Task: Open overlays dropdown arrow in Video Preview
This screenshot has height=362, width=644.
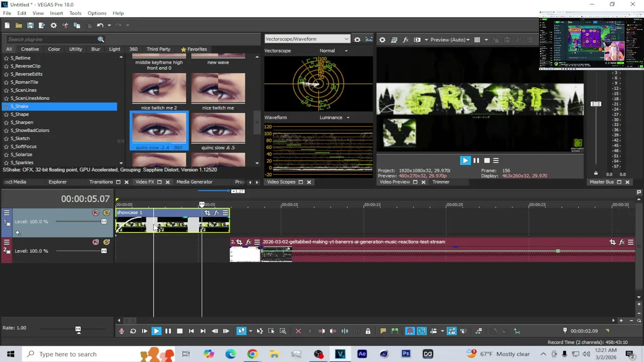Action: pyautogui.click(x=486, y=40)
